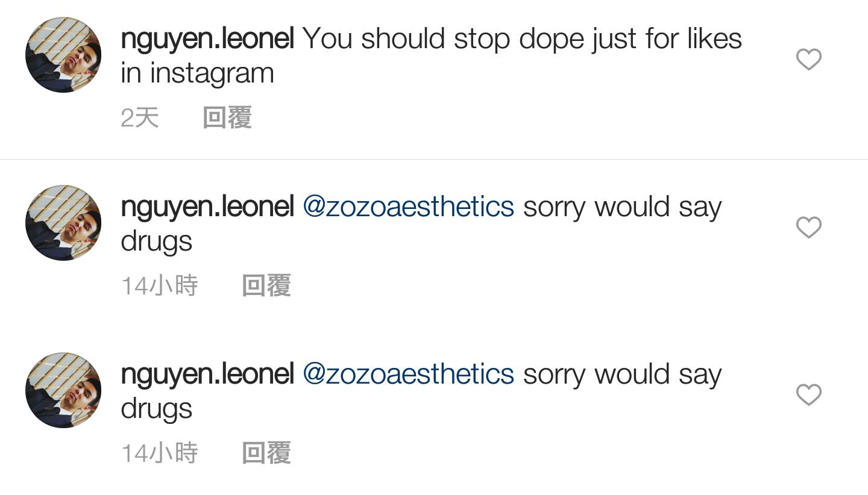This screenshot has width=868, height=495.
Task: Tap the 14小時 timestamp on the last comment
Action: point(160,453)
